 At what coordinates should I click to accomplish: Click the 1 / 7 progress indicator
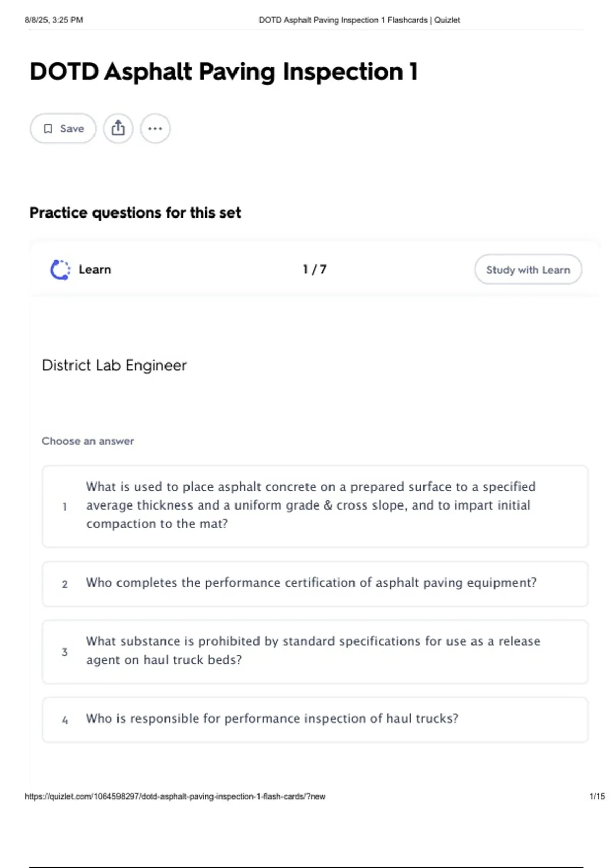coord(315,269)
